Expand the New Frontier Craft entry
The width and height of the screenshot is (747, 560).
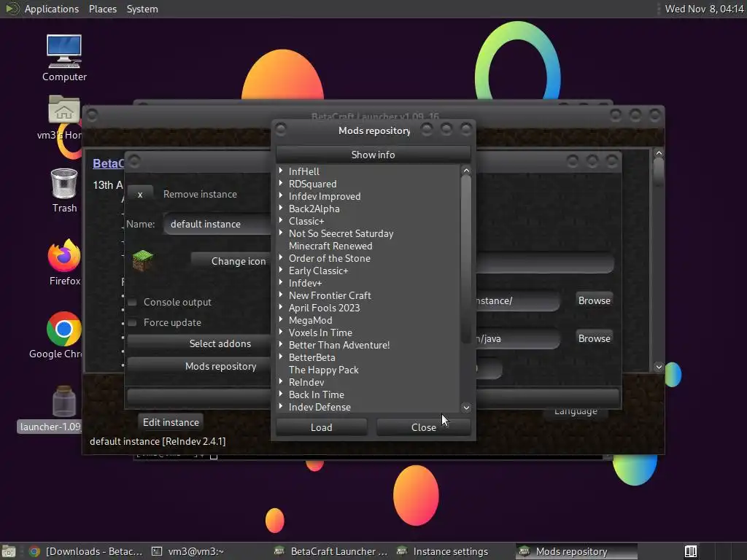(281, 295)
